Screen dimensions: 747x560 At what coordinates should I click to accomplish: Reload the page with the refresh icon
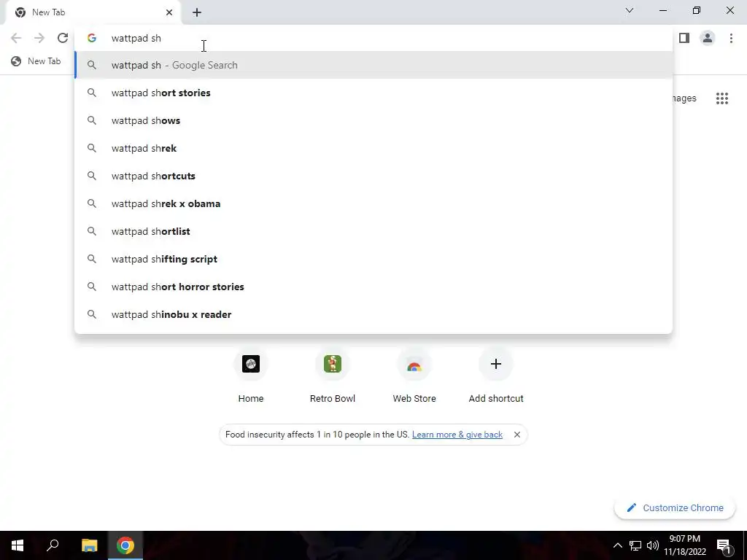(63, 38)
